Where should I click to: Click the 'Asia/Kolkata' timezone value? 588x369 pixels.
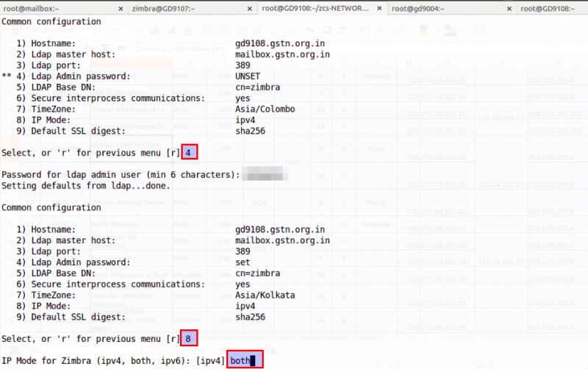265,295
